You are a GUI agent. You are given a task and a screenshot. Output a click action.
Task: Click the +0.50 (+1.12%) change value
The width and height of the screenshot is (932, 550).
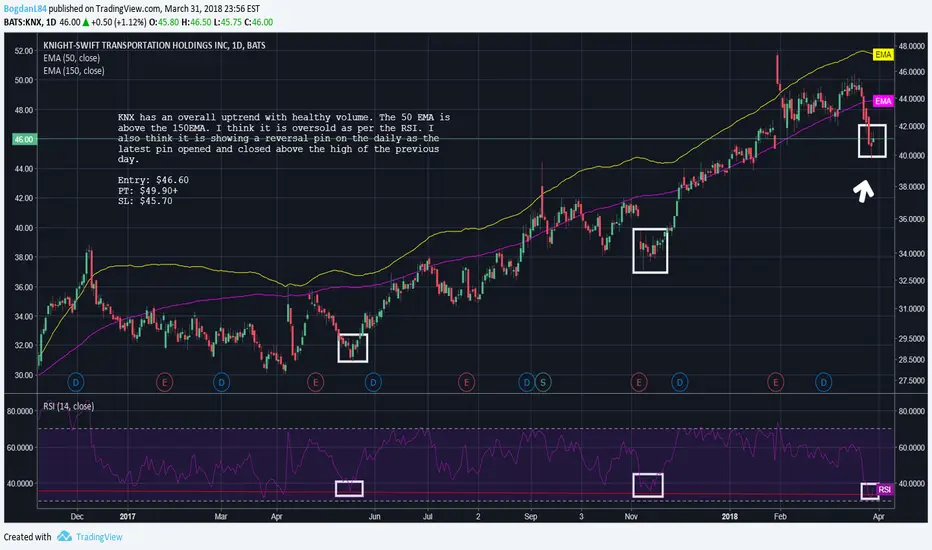(118, 22)
